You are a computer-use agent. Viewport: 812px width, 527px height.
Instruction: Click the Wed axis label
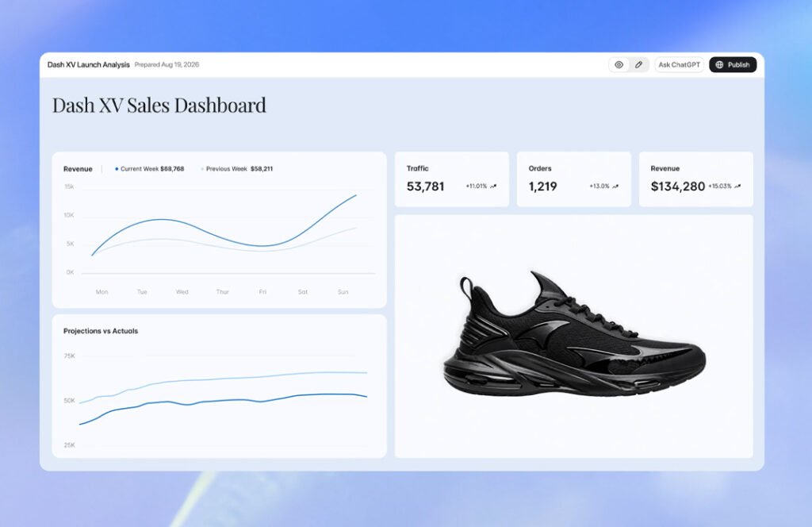pyautogui.click(x=182, y=292)
